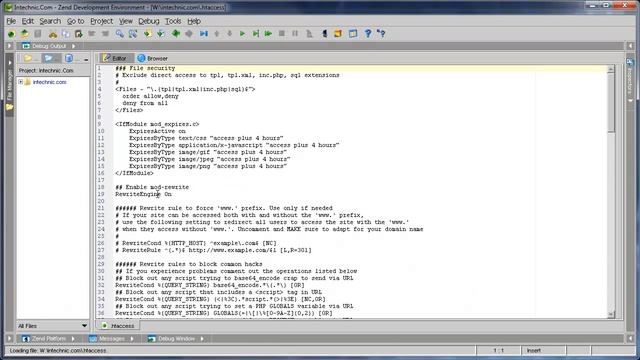Select intechnic.com in the project tree
The width and height of the screenshot is (640, 360).
point(49,82)
